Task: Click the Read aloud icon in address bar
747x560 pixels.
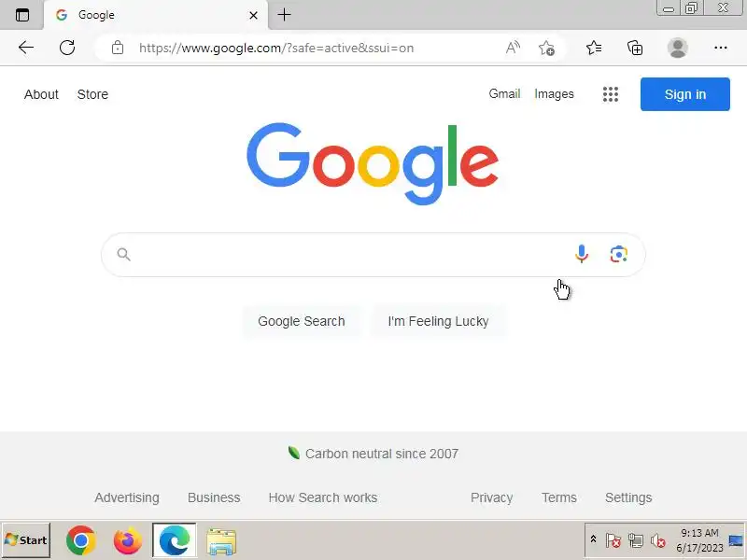Action: click(x=513, y=48)
